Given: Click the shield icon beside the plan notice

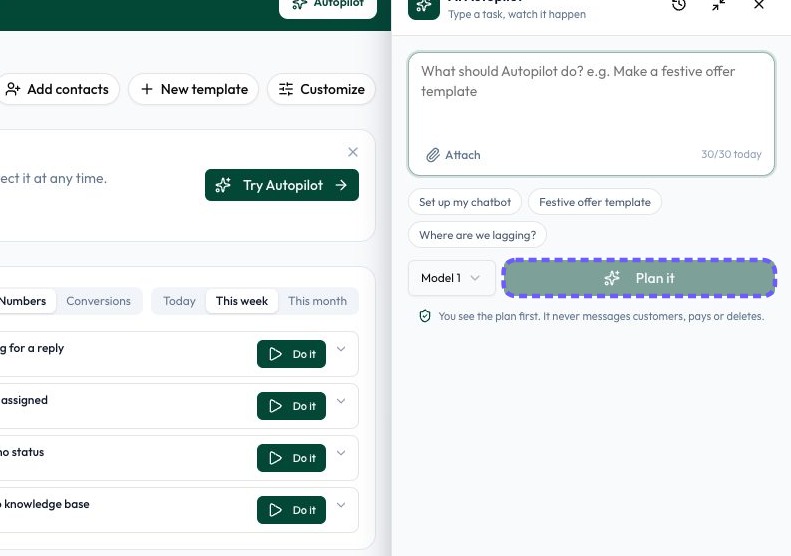Looking at the screenshot, I should [425, 316].
